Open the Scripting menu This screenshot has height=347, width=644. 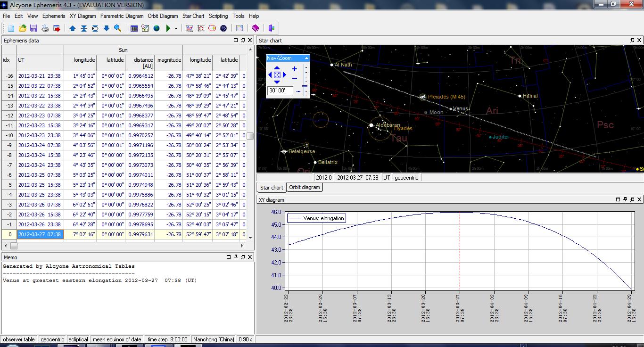pos(218,16)
